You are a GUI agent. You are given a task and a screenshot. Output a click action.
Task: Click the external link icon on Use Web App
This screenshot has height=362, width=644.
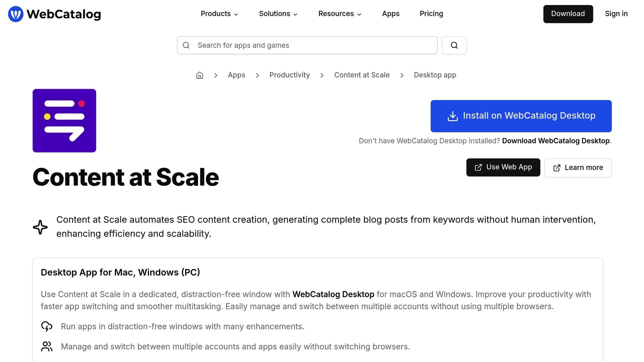click(x=478, y=167)
